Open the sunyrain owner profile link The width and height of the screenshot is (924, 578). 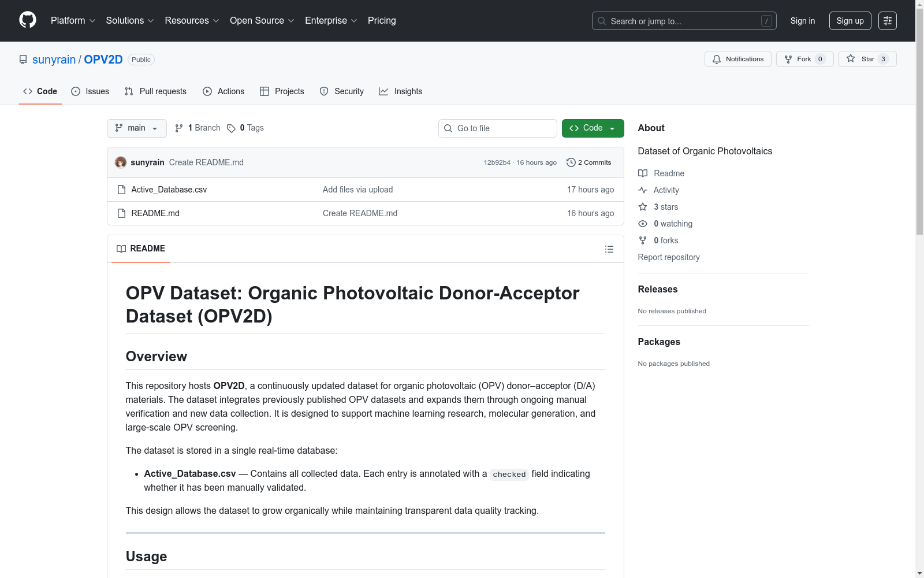tap(54, 60)
